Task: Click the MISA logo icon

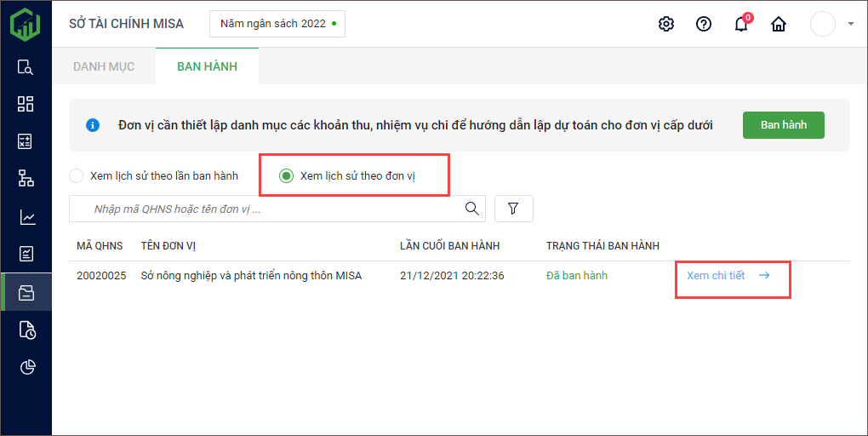Action: [x=26, y=24]
